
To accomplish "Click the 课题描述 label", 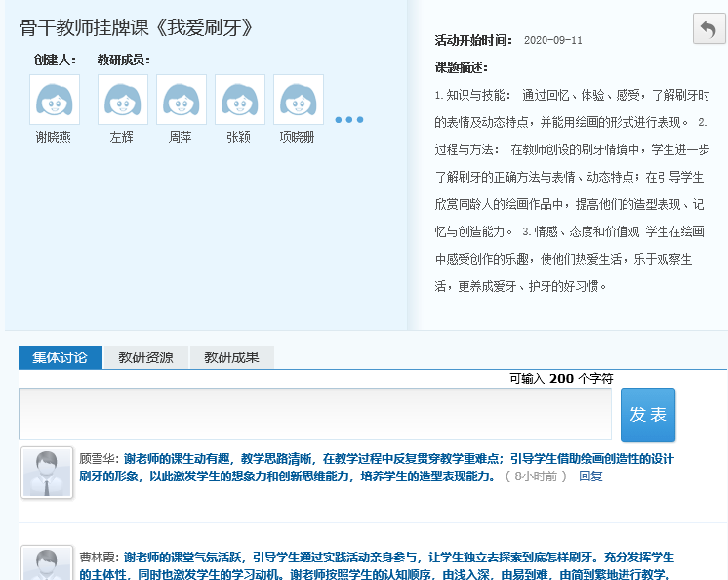I will 461,67.
